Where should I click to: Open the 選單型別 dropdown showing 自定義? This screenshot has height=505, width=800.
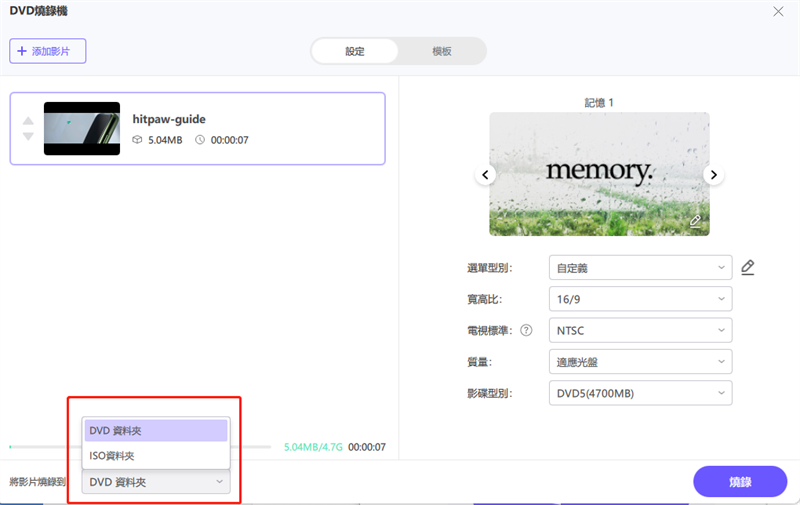[x=640, y=267]
